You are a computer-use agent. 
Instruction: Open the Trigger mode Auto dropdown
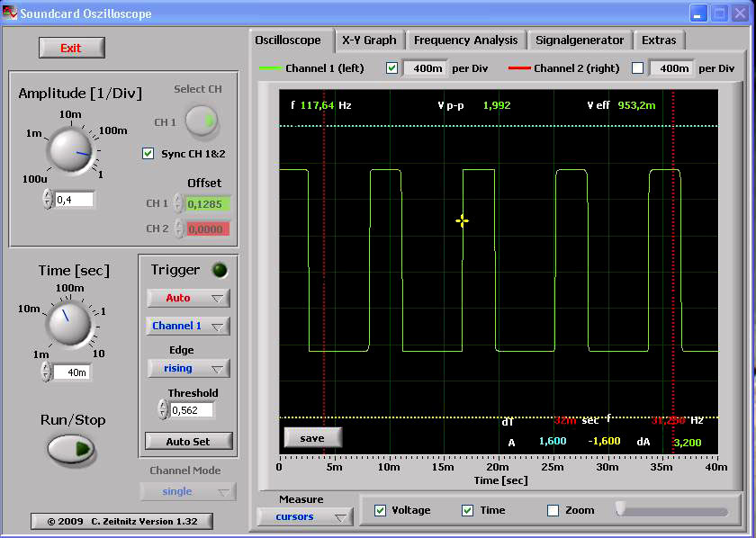[188, 298]
